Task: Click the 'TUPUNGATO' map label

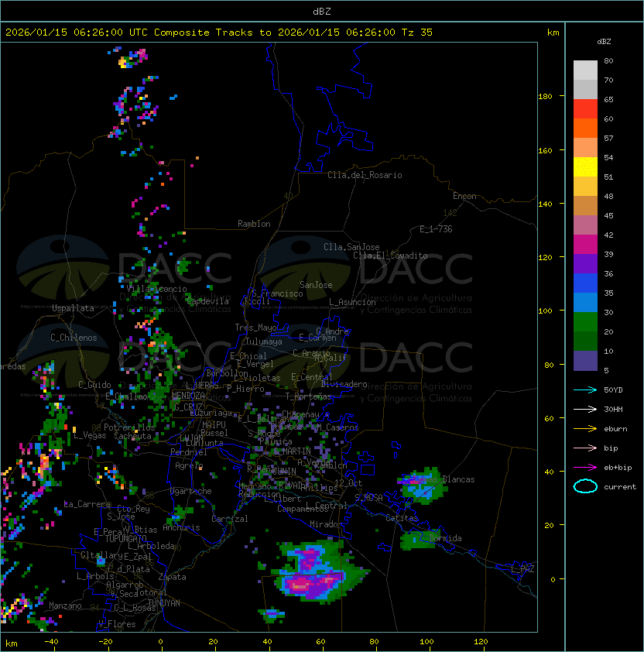Action: tap(125, 538)
